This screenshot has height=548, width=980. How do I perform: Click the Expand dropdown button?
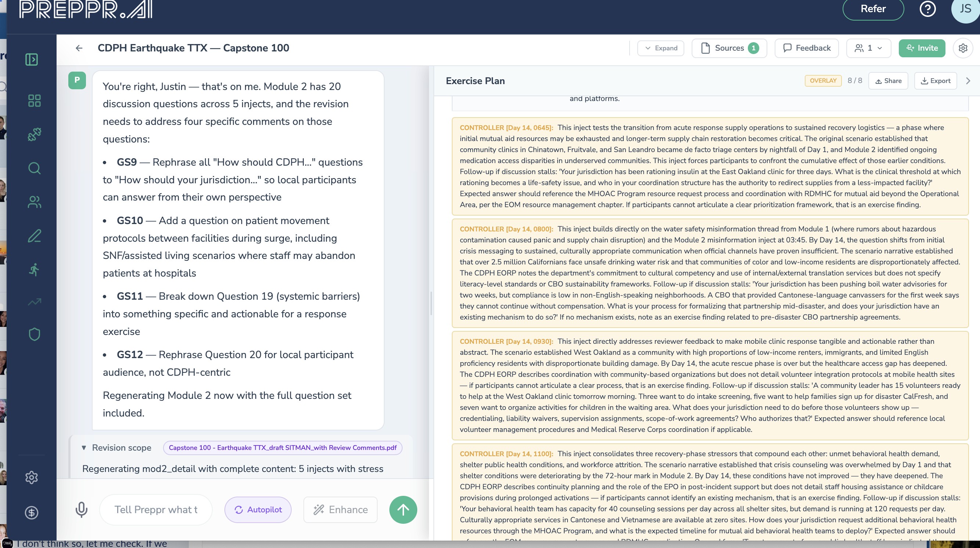pos(661,48)
